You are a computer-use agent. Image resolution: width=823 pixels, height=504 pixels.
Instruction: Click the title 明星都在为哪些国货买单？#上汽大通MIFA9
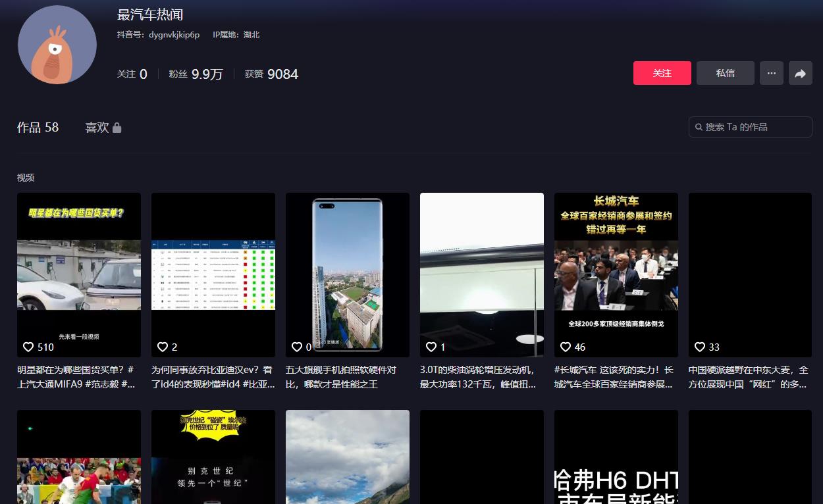[78, 377]
